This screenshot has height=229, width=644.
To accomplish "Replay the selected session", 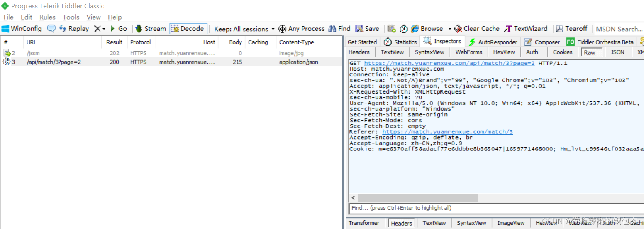I will tap(74, 29).
